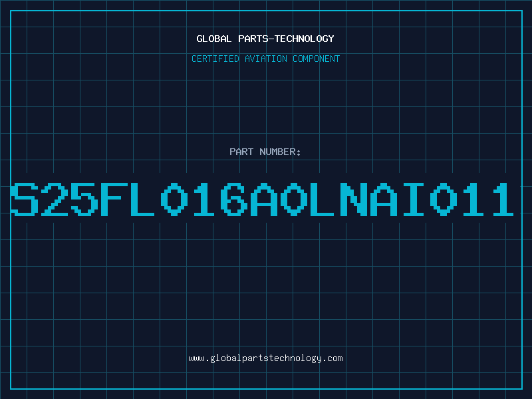Click the 'PART NUMBER:' label

[265, 152]
